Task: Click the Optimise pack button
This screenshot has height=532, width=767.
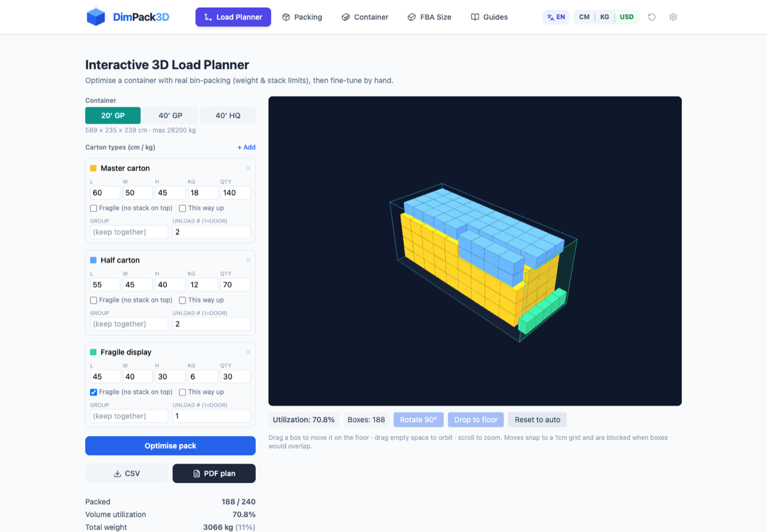Action: [x=170, y=446]
